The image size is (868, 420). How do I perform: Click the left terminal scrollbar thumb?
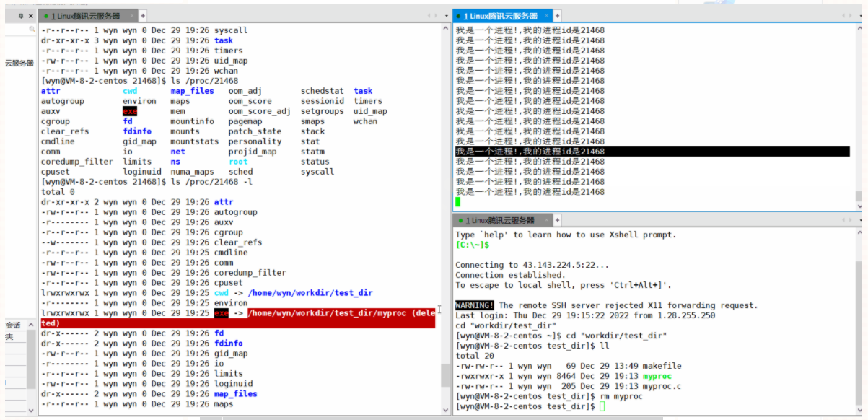click(x=445, y=376)
